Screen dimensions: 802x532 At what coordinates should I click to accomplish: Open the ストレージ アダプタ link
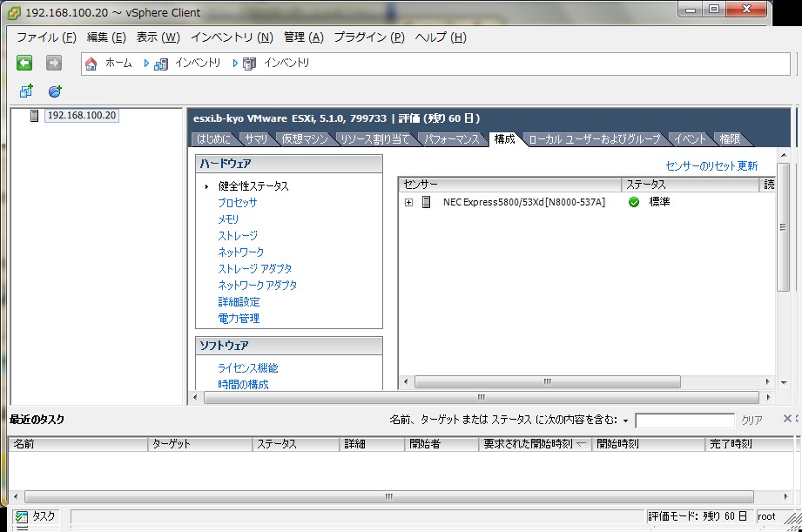255,268
